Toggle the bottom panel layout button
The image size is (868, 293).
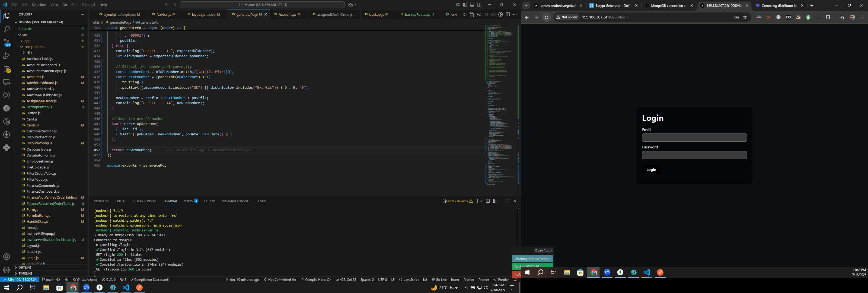[x=472, y=5]
